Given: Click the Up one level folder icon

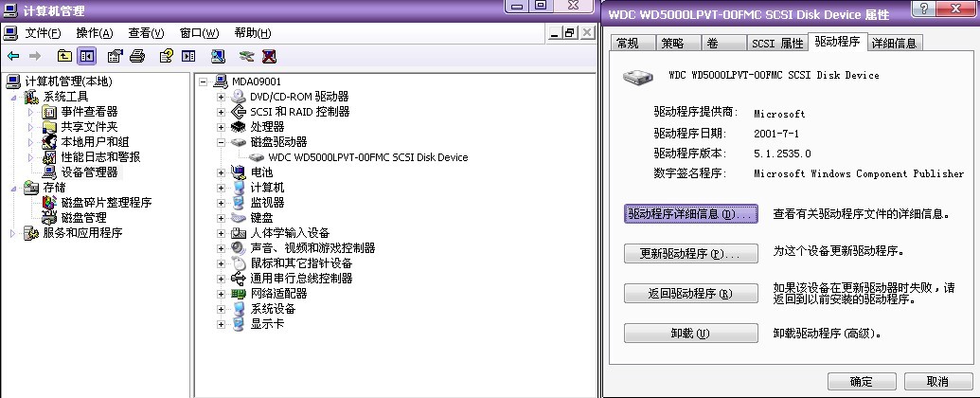Looking at the screenshot, I should (64, 56).
